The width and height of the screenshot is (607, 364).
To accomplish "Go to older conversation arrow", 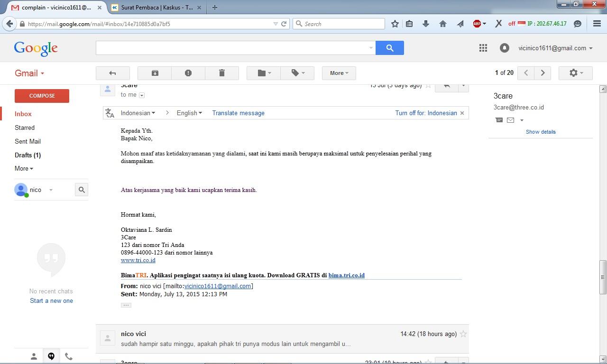I will 543,73.
